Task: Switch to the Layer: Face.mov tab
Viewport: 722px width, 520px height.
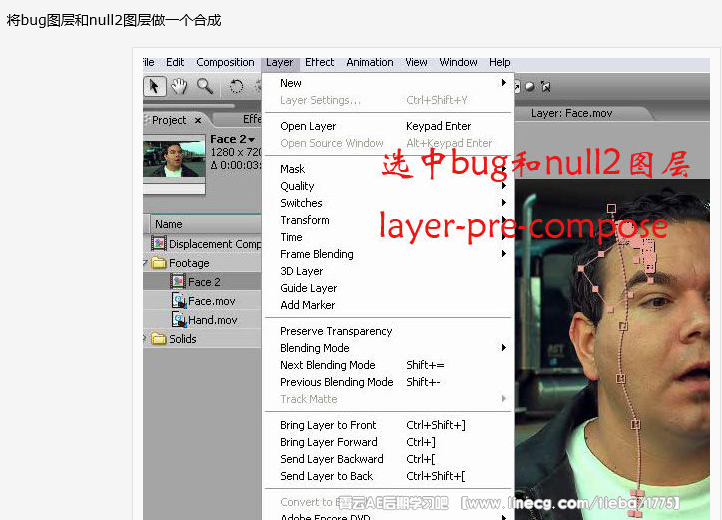Action: point(571,113)
